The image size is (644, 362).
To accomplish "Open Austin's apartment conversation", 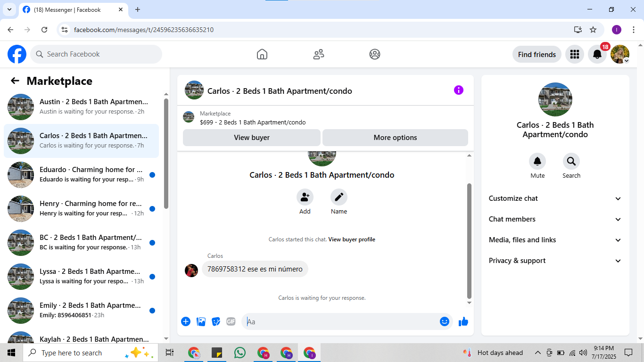I will point(81,107).
